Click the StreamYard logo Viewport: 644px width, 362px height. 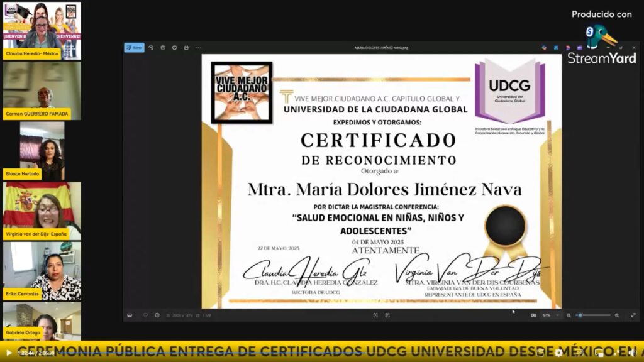click(602, 45)
